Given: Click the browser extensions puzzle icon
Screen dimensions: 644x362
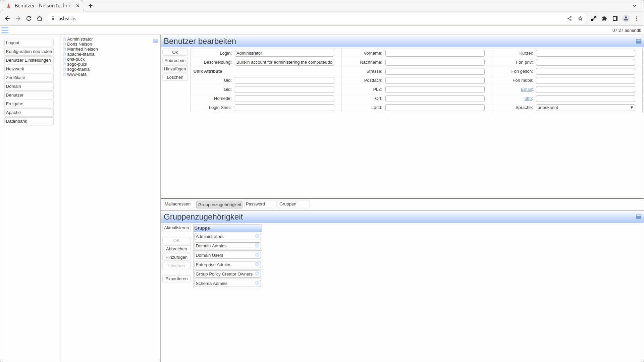Looking at the screenshot, I should click(604, 18).
